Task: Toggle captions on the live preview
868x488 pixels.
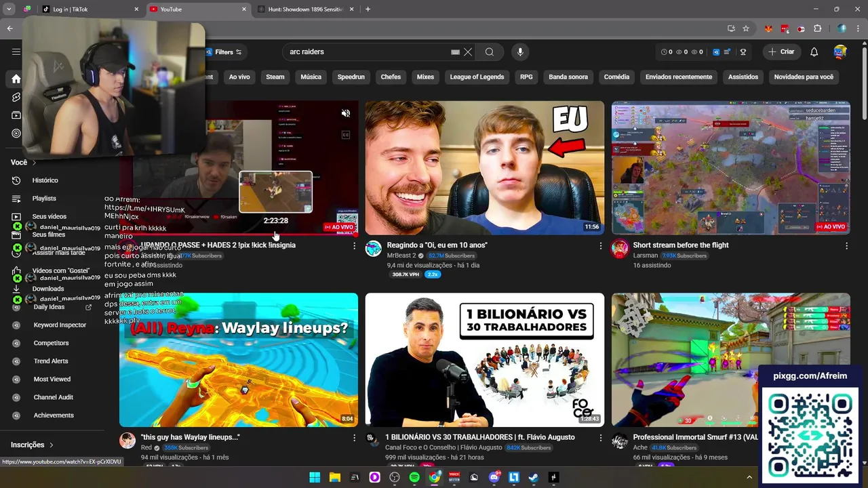Action: pos(346,135)
